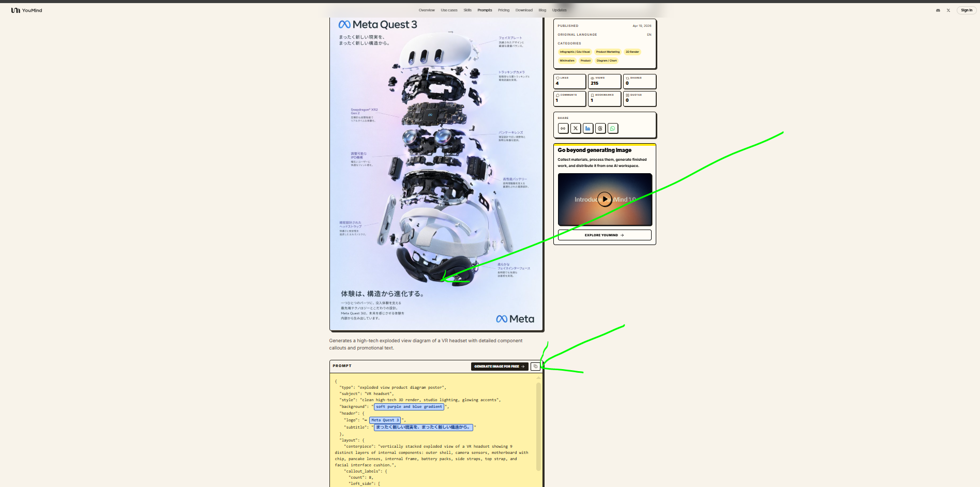The height and width of the screenshot is (487, 980).
Task: Play the Introducing YouMind video
Action: (x=605, y=199)
